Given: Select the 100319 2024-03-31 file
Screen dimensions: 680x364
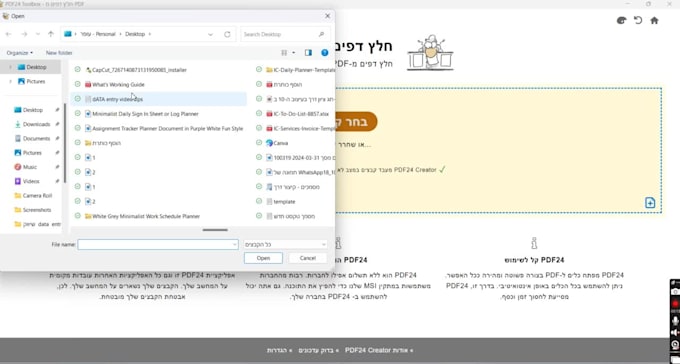Looking at the screenshot, I should click(x=300, y=158).
